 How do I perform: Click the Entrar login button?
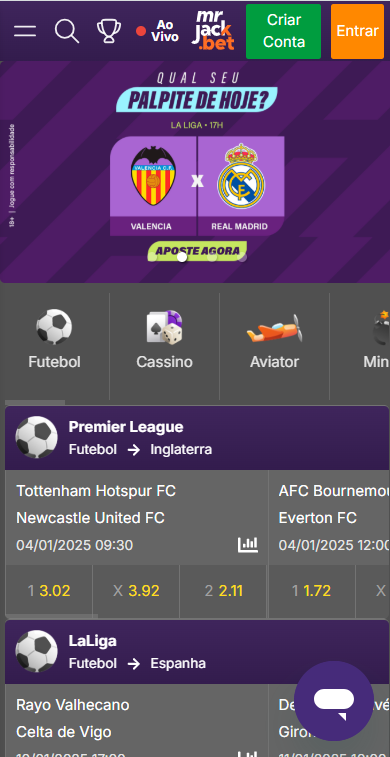(x=357, y=31)
